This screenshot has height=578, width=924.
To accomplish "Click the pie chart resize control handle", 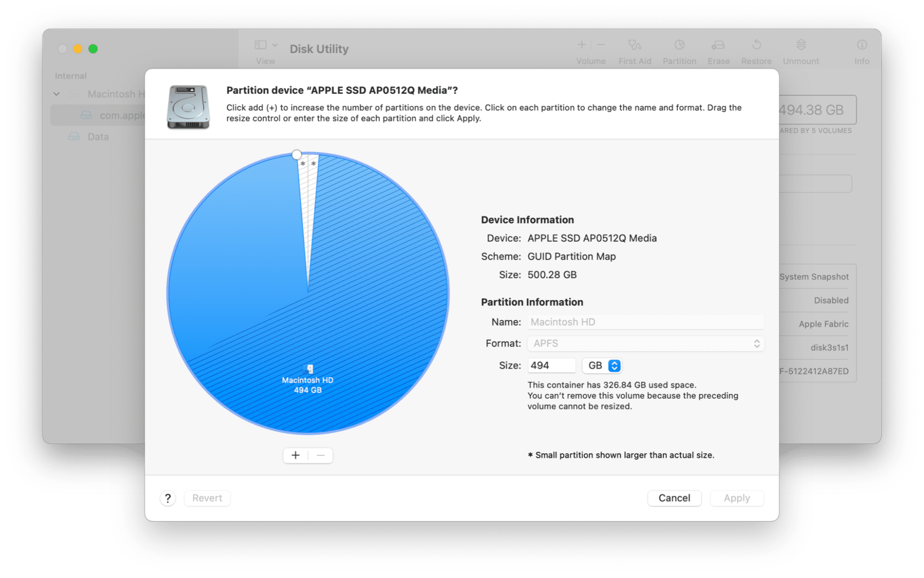I will click(297, 154).
